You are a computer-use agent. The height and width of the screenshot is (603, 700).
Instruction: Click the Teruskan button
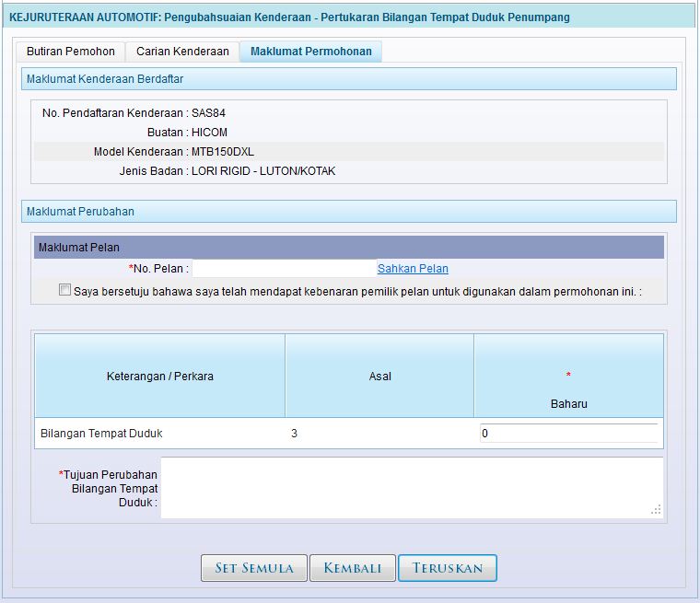point(448,568)
